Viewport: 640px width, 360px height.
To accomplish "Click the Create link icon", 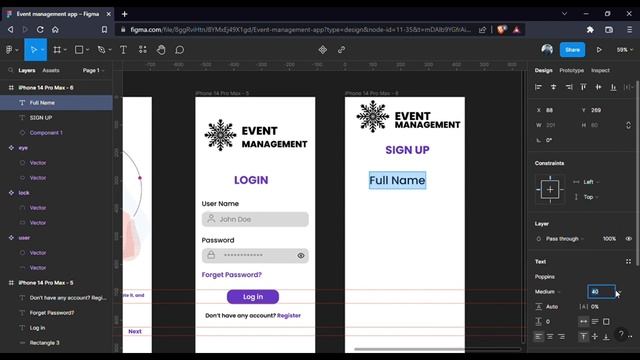I will 342,50.
